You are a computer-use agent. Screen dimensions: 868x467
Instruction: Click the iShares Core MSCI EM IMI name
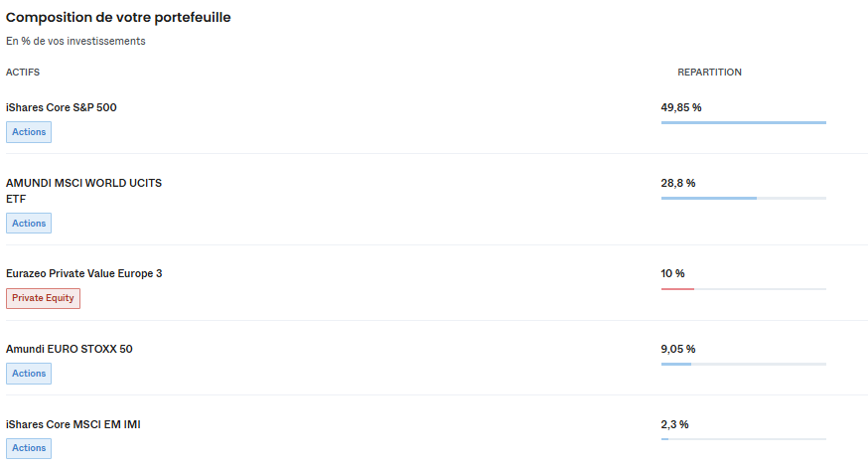pyautogui.click(x=73, y=424)
